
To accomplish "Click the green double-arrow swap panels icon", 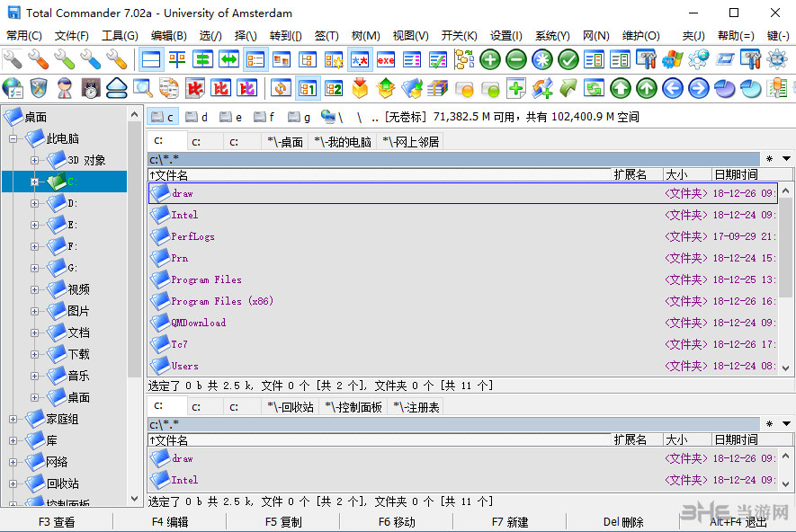I will click(x=229, y=60).
